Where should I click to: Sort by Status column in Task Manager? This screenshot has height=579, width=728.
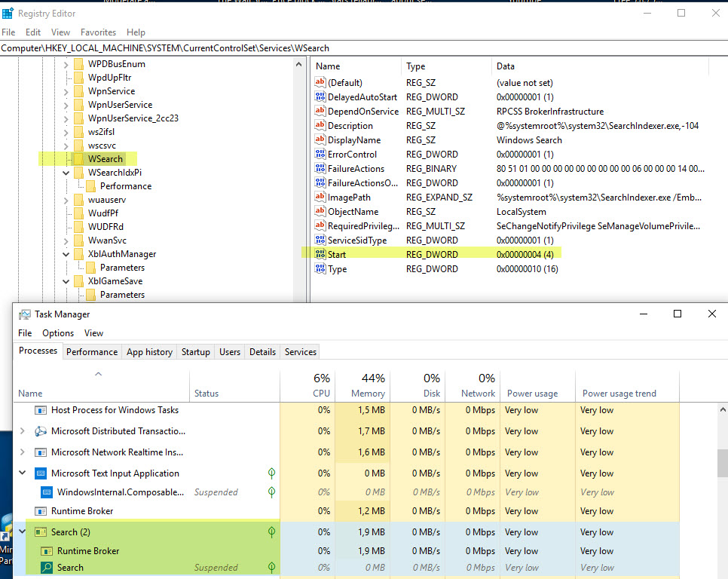(x=235, y=386)
